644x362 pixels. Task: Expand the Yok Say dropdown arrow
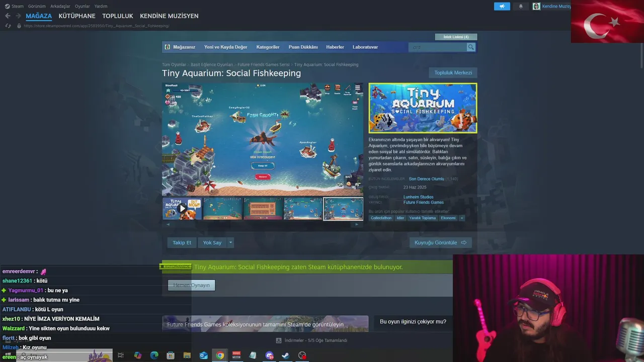coord(230,243)
